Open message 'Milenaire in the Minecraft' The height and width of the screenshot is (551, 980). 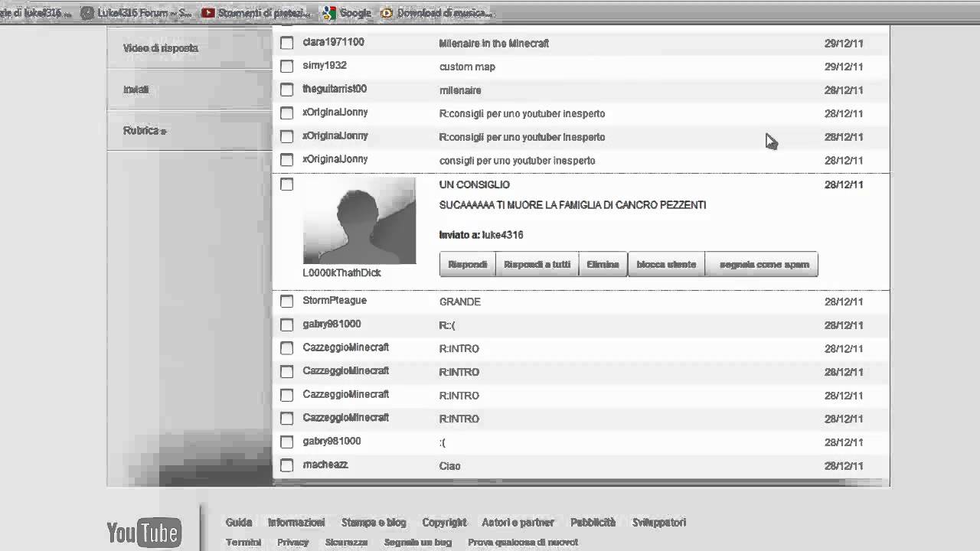pyautogui.click(x=494, y=44)
